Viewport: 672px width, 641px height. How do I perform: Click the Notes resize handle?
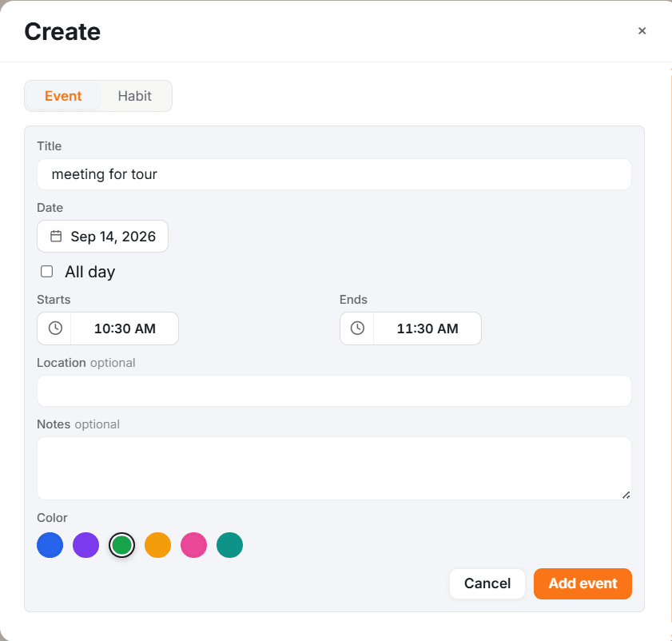tap(626, 495)
